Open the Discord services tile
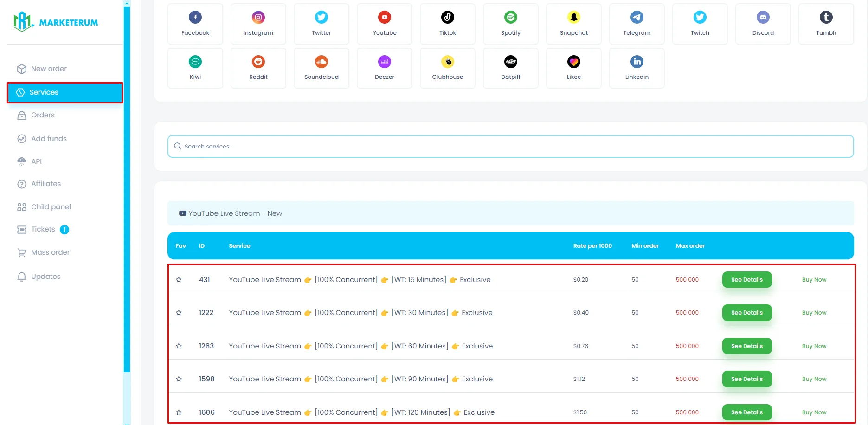The height and width of the screenshot is (425, 868). click(x=763, y=24)
